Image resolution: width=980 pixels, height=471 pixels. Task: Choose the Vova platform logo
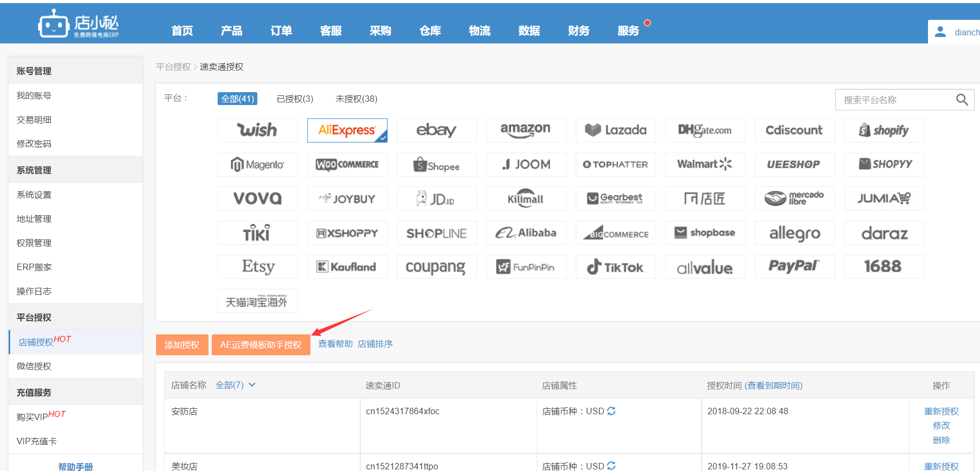257,198
